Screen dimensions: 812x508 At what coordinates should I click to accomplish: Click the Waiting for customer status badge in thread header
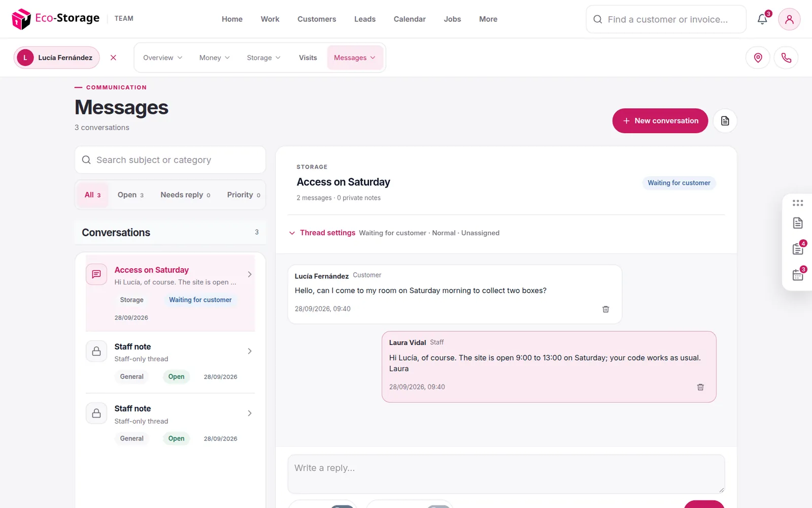(679, 183)
